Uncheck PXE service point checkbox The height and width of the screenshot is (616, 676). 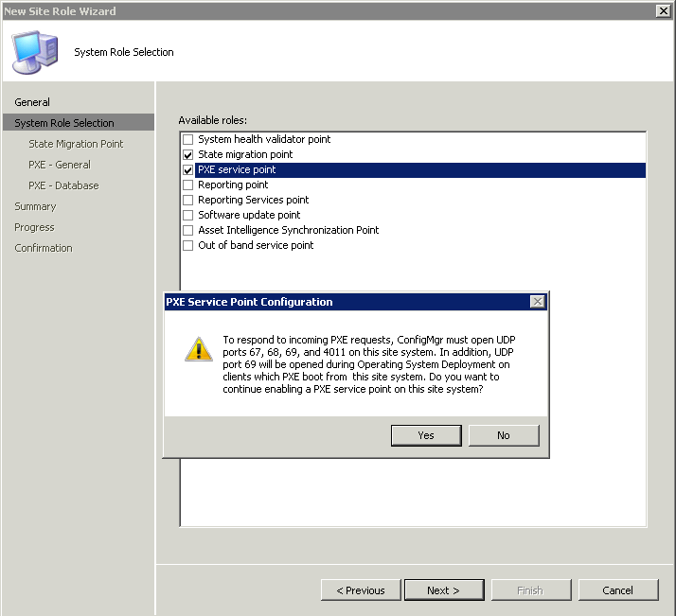[188, 169]
